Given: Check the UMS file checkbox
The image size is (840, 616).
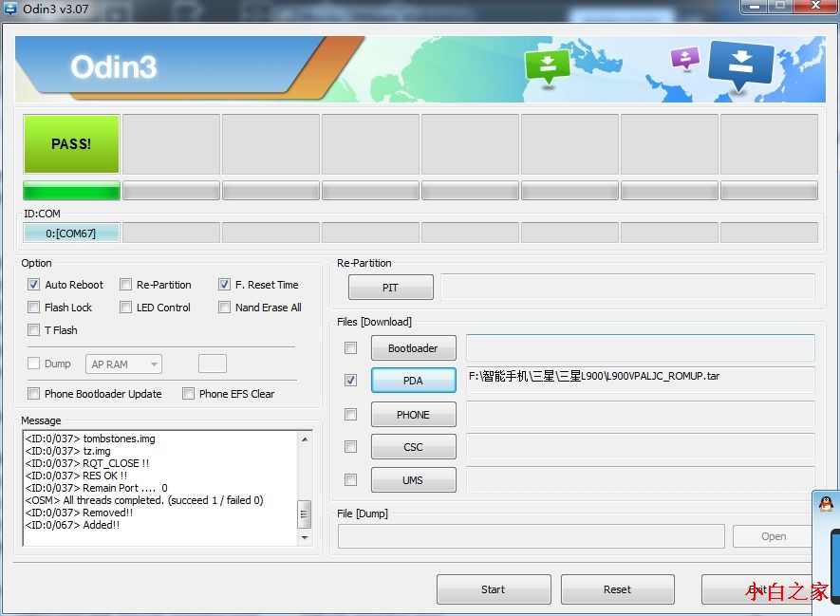Looking at the screenshot, I should (x=351, y=479).
